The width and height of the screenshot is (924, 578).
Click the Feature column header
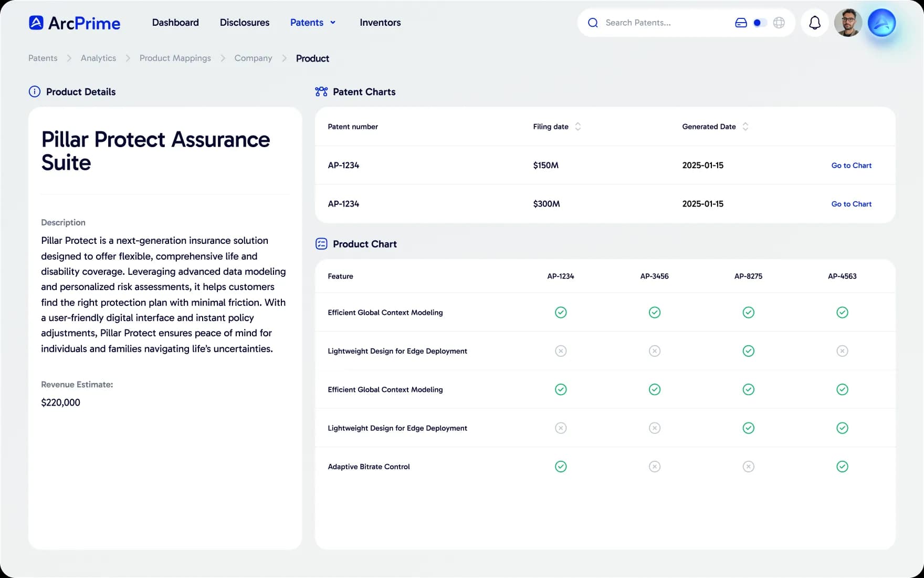(x=340, y=276)
